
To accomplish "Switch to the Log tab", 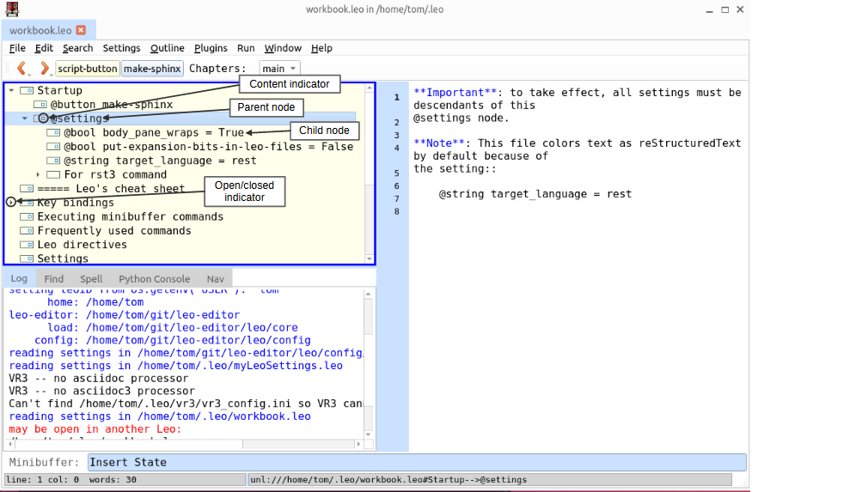I will pyautogui.click(x=19, y=278).
